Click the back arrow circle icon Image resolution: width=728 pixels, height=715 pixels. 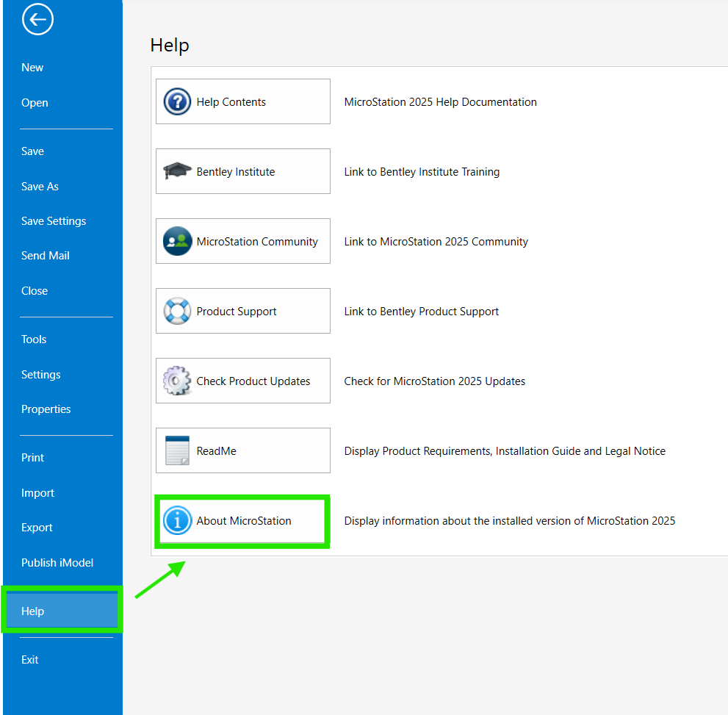pos(37,20)
